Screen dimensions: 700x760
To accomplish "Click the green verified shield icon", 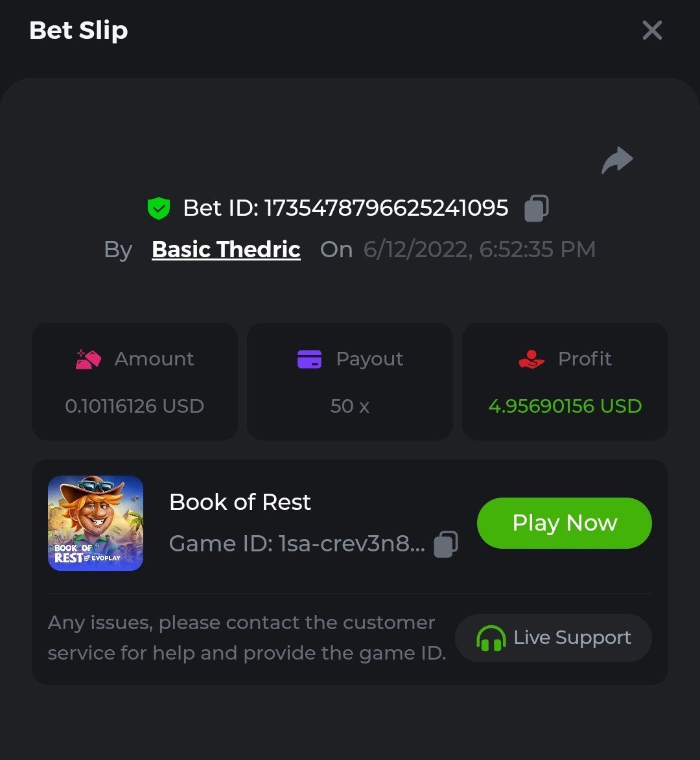I will click(x=158, y=208).
